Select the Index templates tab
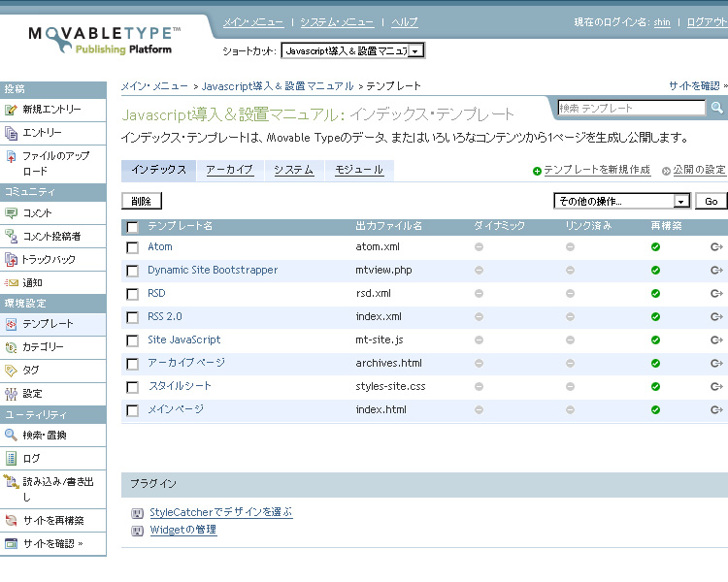 tap(159, 170)
